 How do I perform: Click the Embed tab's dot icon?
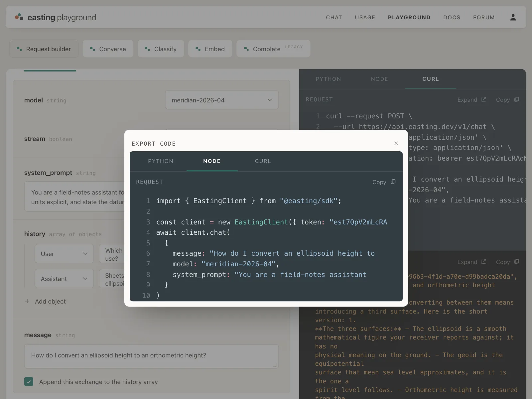point(198,49)
